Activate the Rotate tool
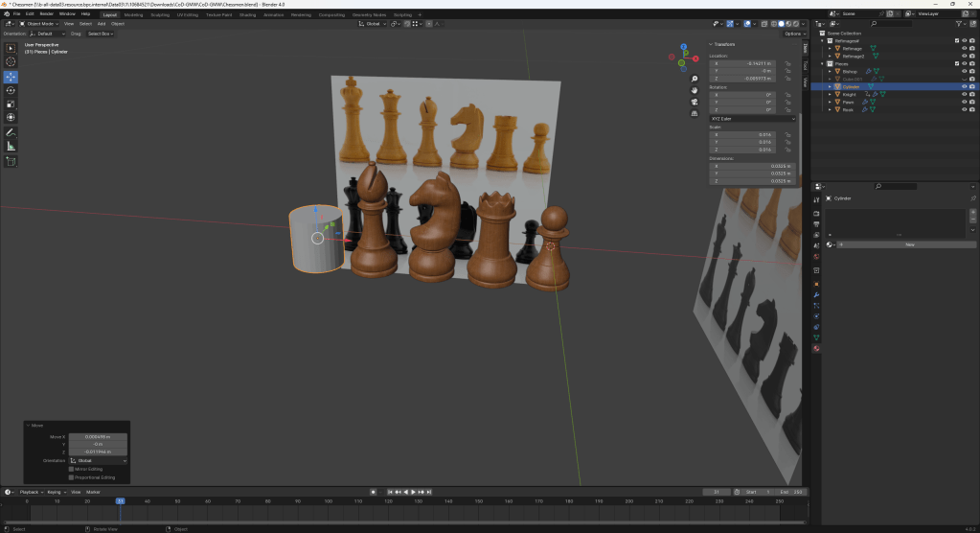The image size is (980, 533). point(11,90)
